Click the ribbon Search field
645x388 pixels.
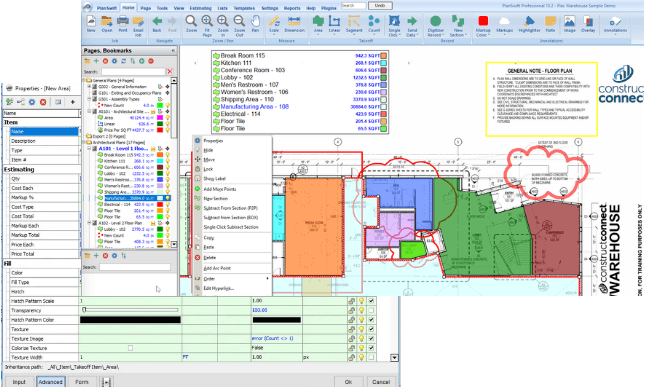(x=353, y=5)
